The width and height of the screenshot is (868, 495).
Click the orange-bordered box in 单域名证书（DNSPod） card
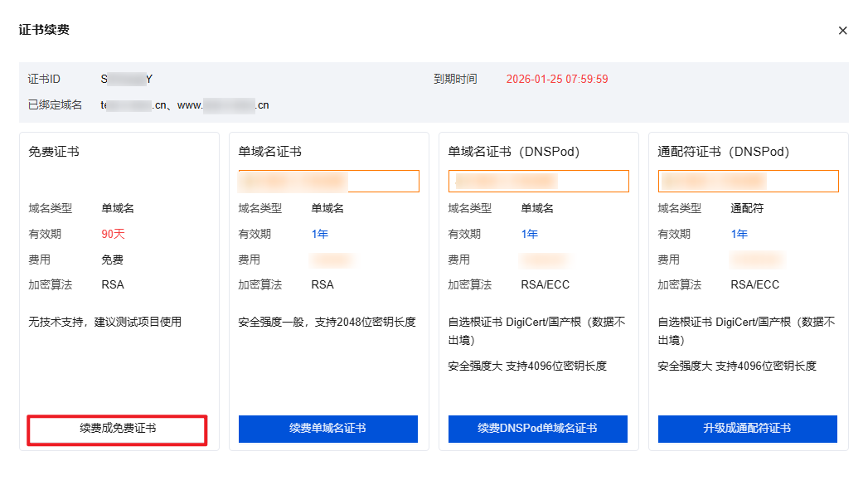538,182
